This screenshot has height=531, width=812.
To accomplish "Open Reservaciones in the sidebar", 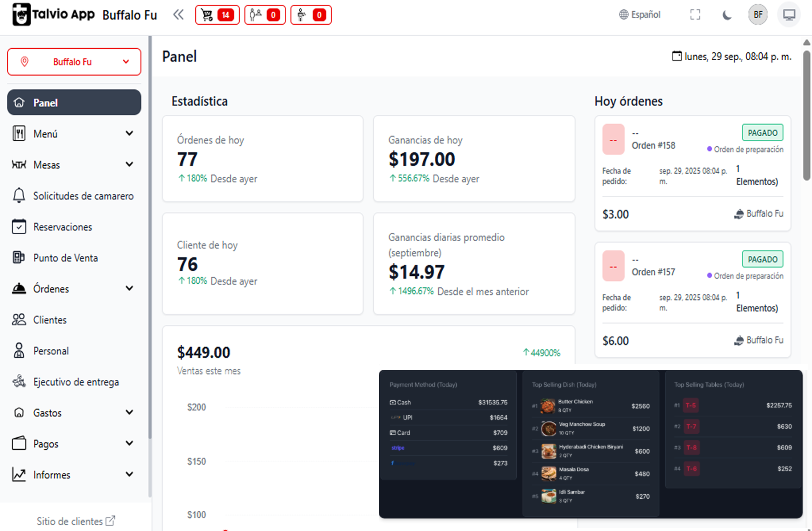I will pos(62,227).
